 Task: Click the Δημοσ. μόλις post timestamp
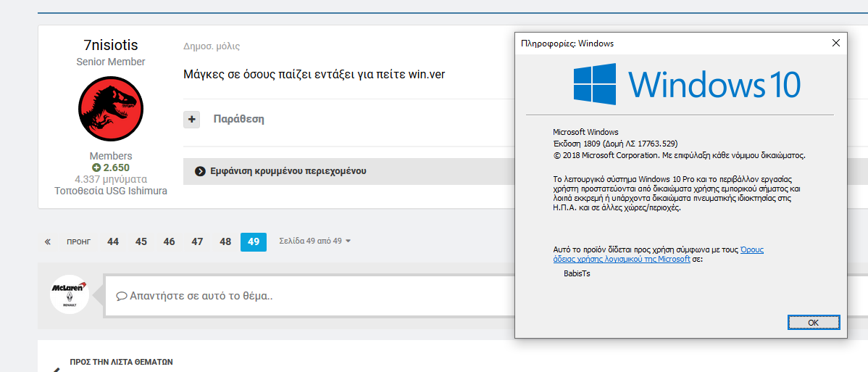212,46
